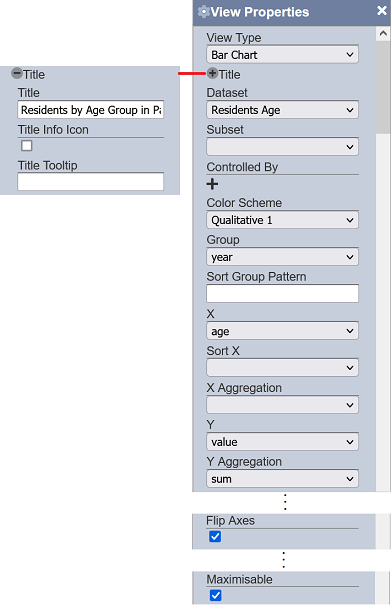Select the X age dropdown
This screenshot has height=605, width=391.
pyautogui.click(x=283, y=331)
